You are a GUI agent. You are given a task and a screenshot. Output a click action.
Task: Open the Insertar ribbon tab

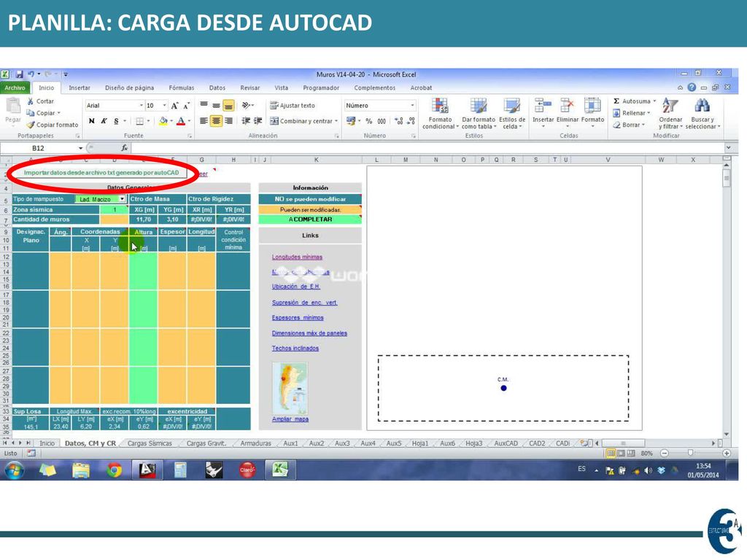point(80,87)
